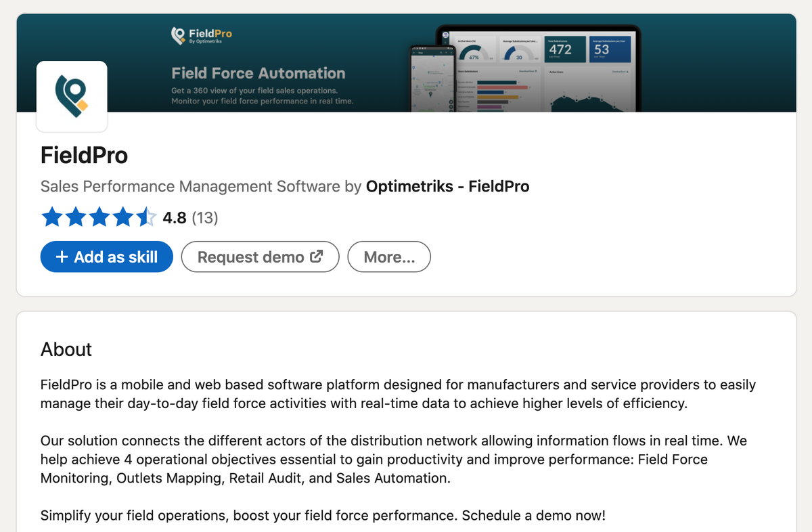The width and height of the screenshot is (812, 532).
Task: Click the Add as skill button
Action: click(x=107, y=257)
